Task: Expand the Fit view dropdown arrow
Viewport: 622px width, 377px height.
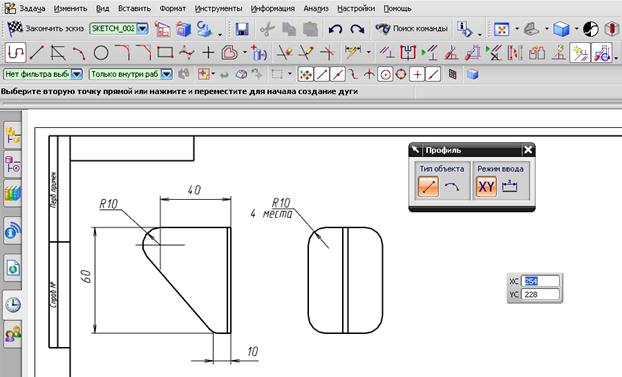Action: [517, 29]
